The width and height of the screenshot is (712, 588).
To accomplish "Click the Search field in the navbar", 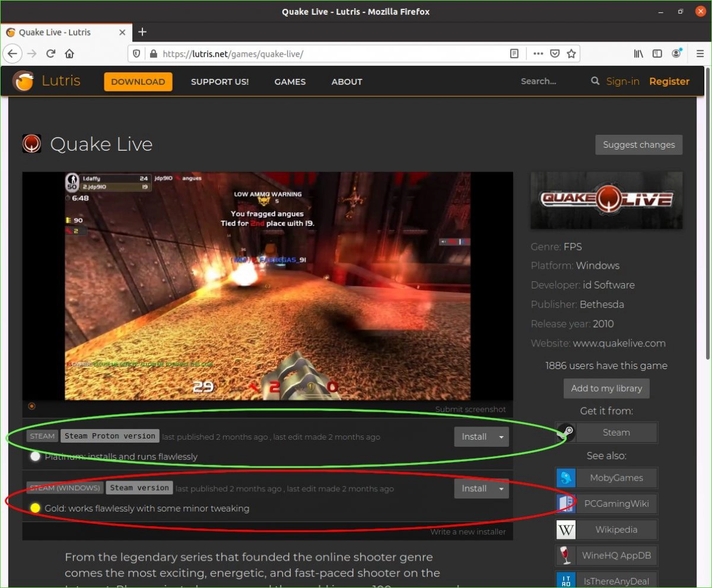I will 552,81.
